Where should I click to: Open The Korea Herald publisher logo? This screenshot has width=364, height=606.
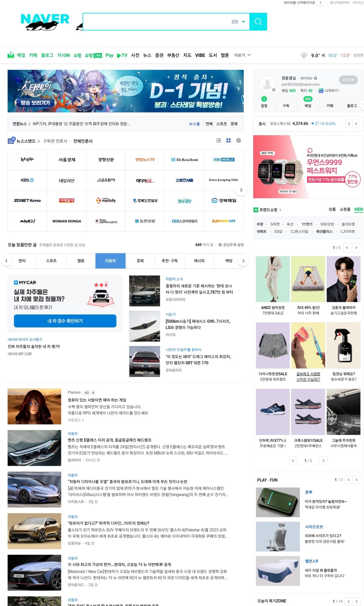(x=184, y=160)
